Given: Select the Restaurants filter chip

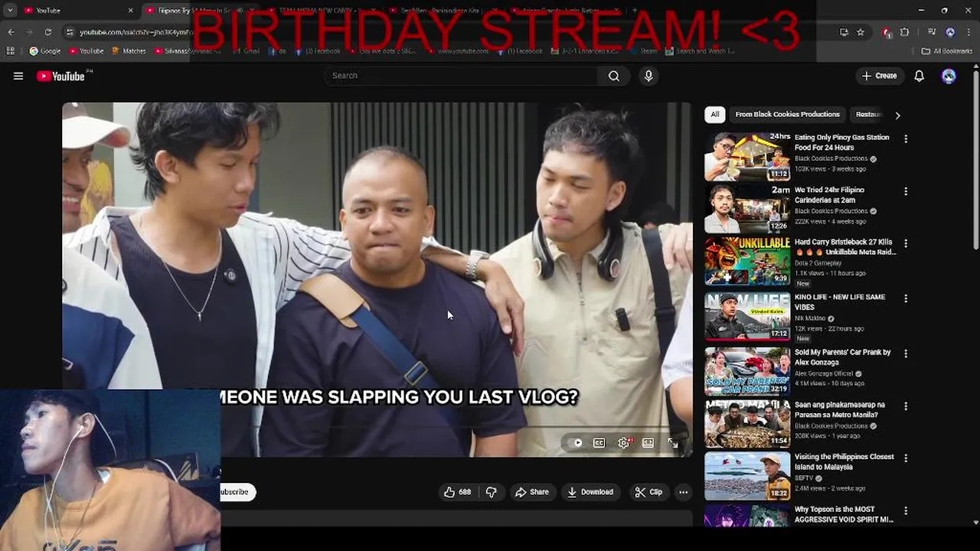Looking at the screenshot, I should point(869,115).
